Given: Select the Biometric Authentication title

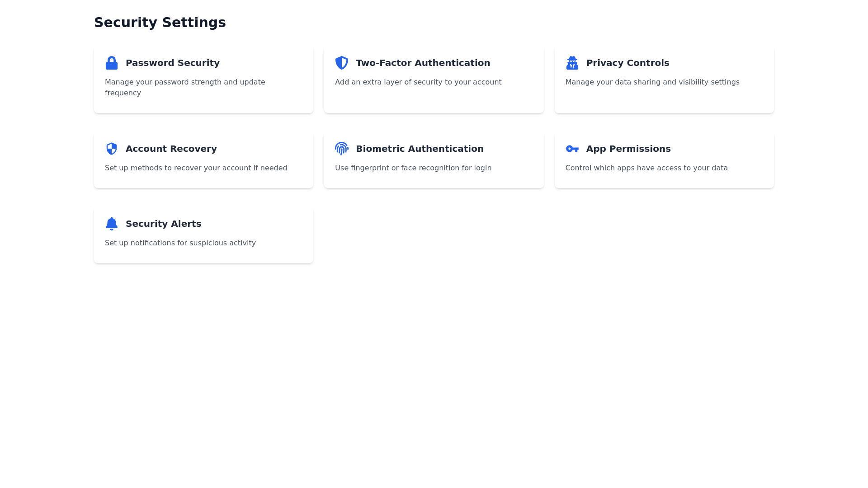Looking at the screenshot, I should coord(419,149).
